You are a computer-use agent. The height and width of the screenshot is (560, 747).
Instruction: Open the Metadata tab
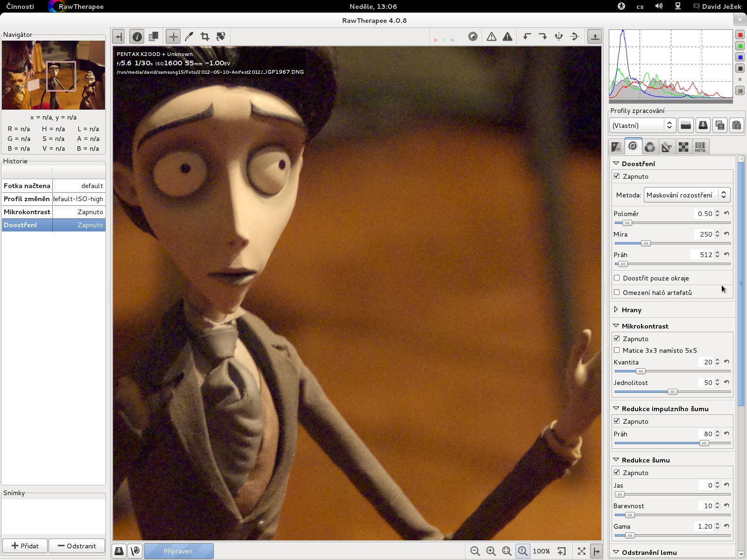coord(700,147)
